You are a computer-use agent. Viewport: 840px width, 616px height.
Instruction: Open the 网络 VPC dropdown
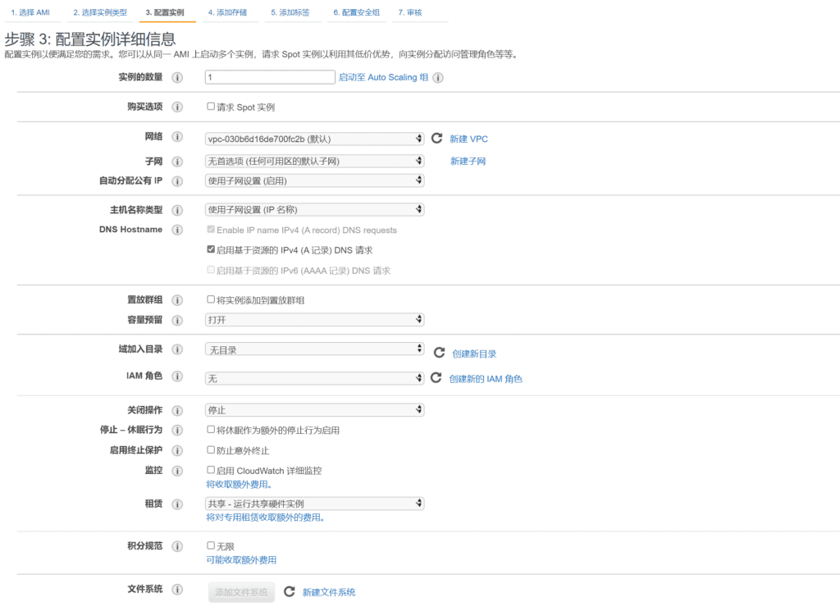pyautogui.click(x=314, y=138)
